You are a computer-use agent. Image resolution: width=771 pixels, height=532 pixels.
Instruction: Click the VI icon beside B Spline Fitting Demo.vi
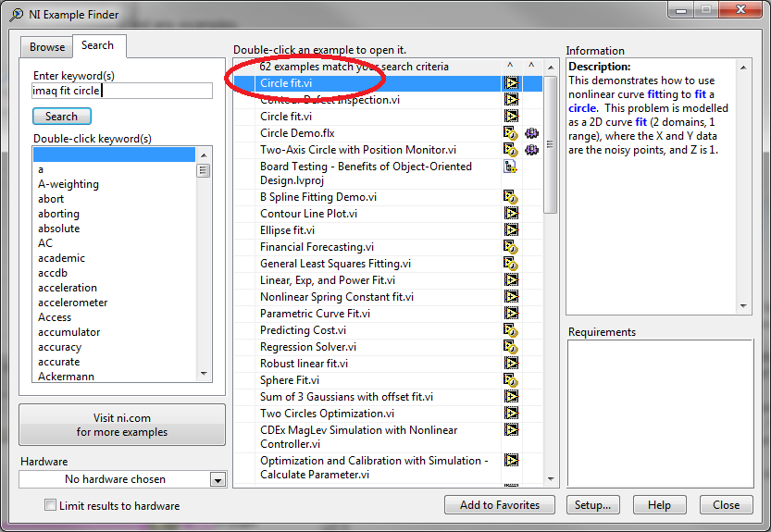[x=511, y=197]
